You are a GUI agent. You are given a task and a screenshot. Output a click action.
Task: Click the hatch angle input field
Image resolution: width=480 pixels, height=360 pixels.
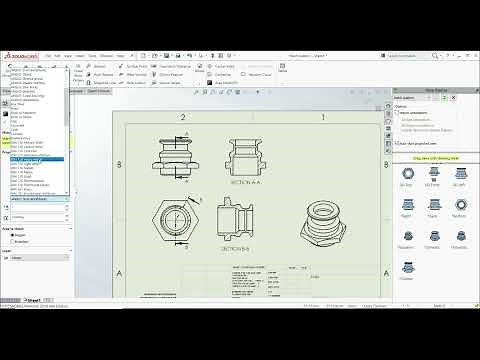[x=37, y=217]
